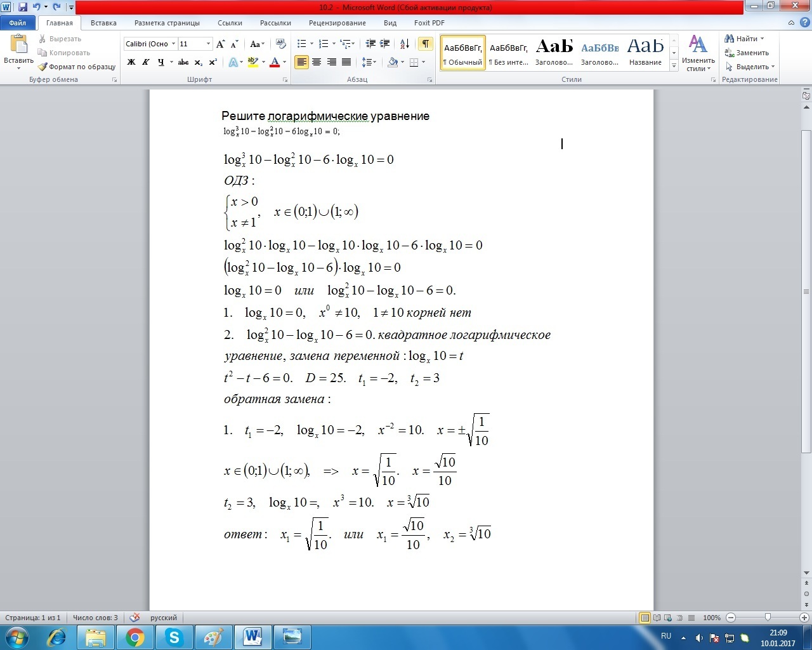Viewport: 812px width, 650px height.
Task: Justify the paragraph text
Action: [346, 62]
